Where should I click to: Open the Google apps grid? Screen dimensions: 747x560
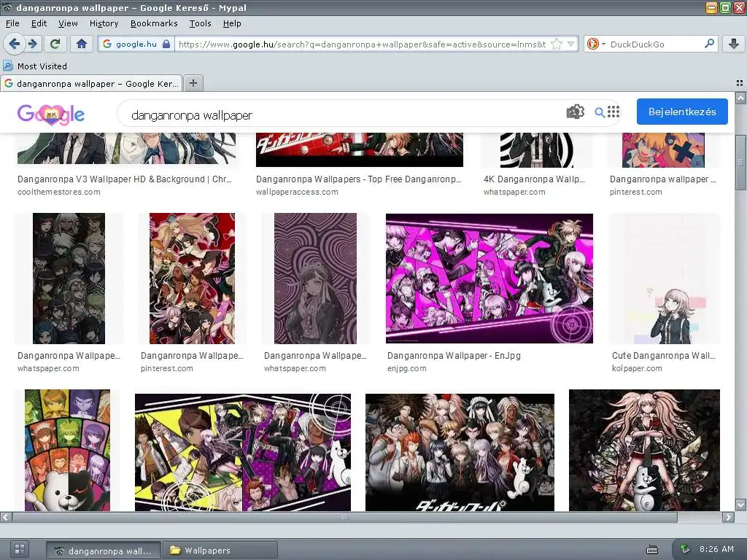click(x=614, y=112)
